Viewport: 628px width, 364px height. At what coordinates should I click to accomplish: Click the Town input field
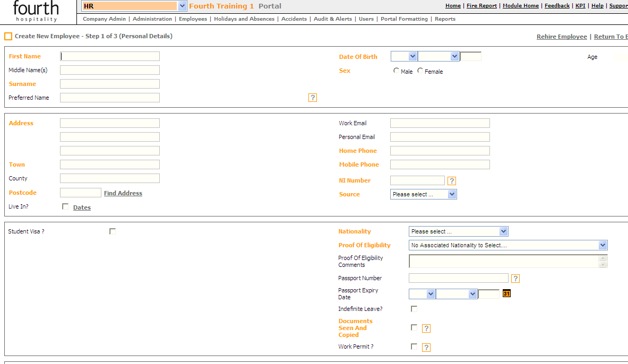(110, 164)
